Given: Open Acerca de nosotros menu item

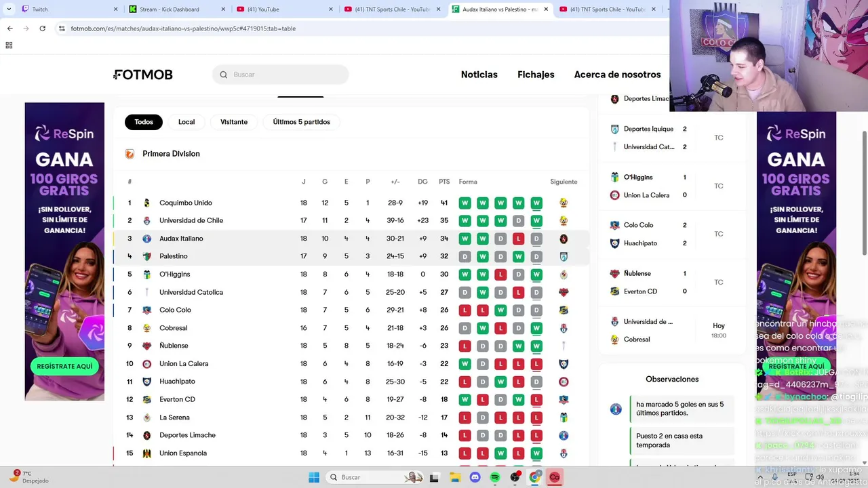Looking at the screenshot, I should (617, 75).
